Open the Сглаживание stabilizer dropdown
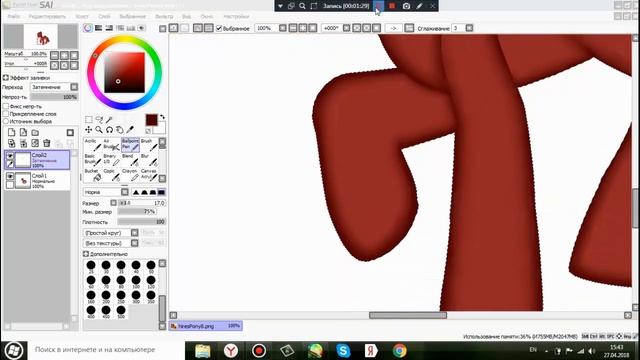The height and width of the screenshot is (360, 640). (x=469, y=28)
